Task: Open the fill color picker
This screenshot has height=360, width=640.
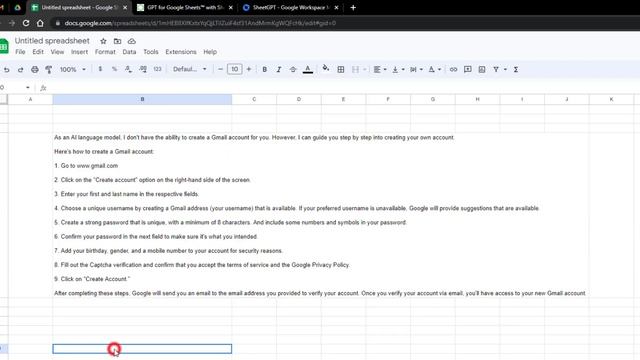Action: point(325,69)
